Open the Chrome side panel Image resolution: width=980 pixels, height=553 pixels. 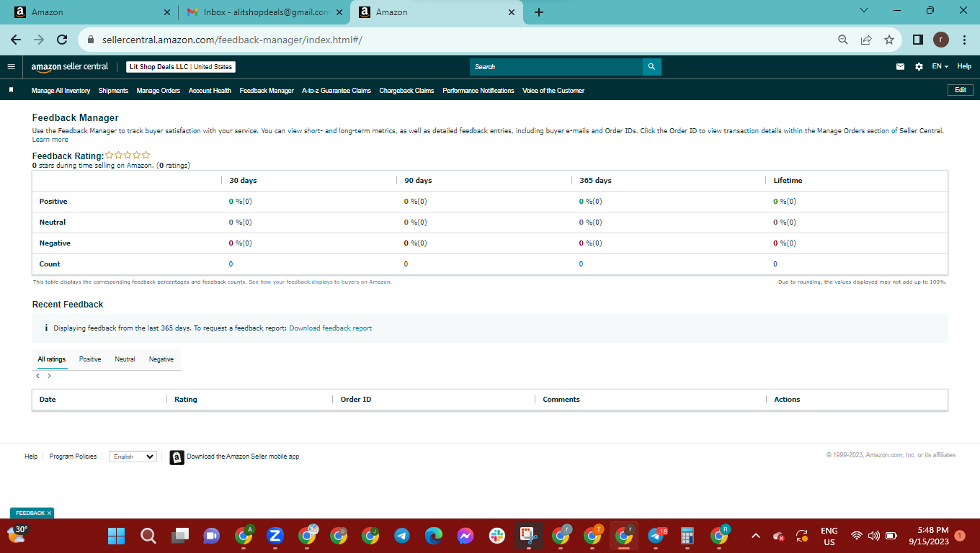point(917,40)
